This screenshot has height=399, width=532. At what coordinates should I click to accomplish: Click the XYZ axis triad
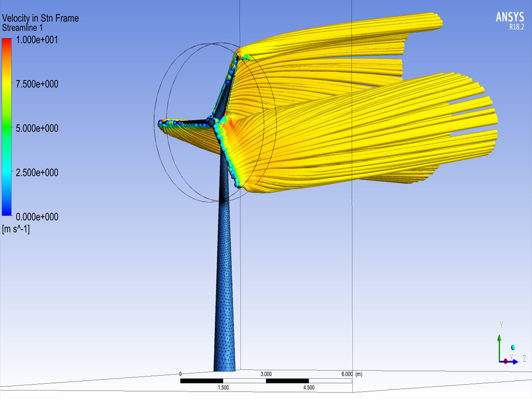point(512,344)
